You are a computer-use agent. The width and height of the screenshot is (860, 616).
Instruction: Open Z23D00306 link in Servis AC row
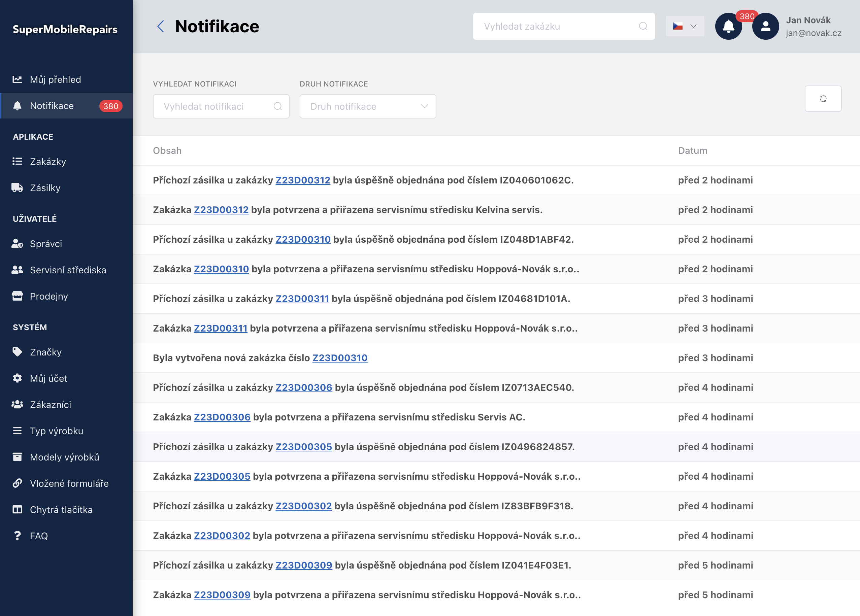point(222,417)
